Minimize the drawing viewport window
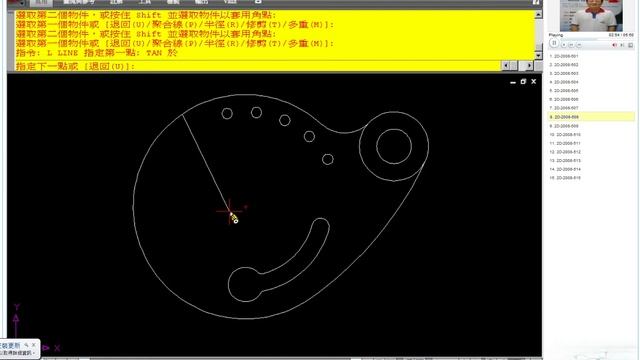This screenshot has width=640, height=360. coord(513,82)
